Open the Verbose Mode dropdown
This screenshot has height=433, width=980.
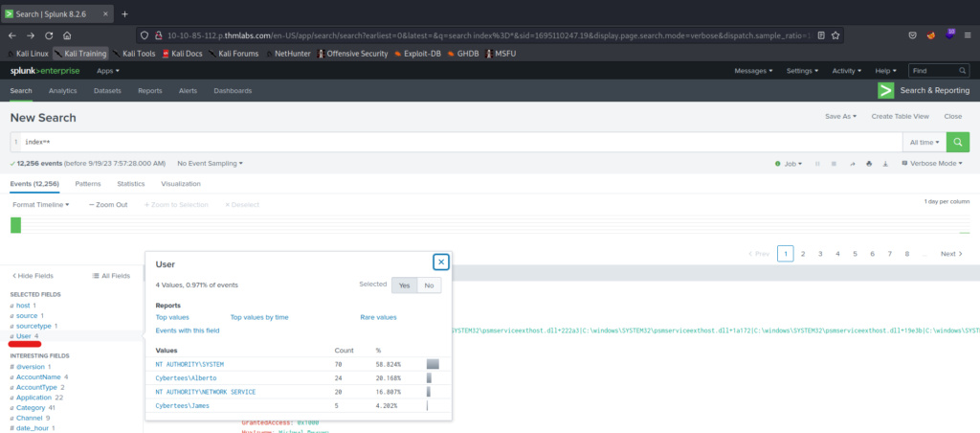point(933,163)
